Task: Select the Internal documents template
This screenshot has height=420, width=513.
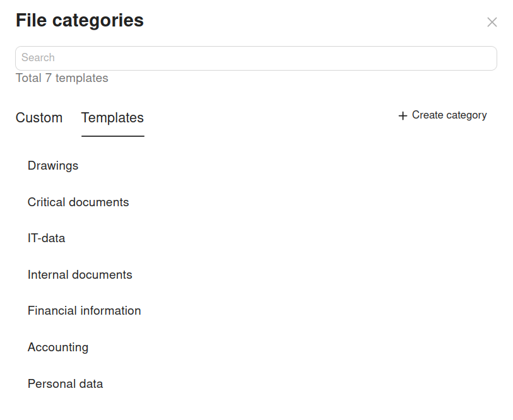Action: tap(80, 275)
